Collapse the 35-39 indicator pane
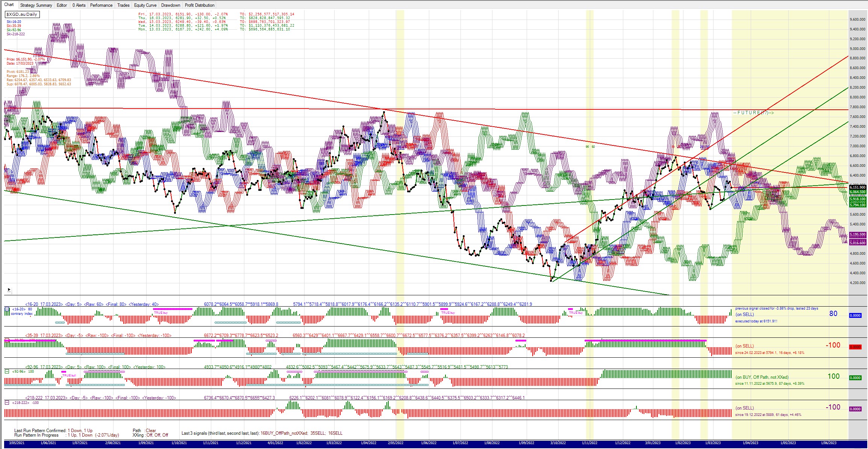The height and width of the screenshot is (449, 868). click(7, 340)
